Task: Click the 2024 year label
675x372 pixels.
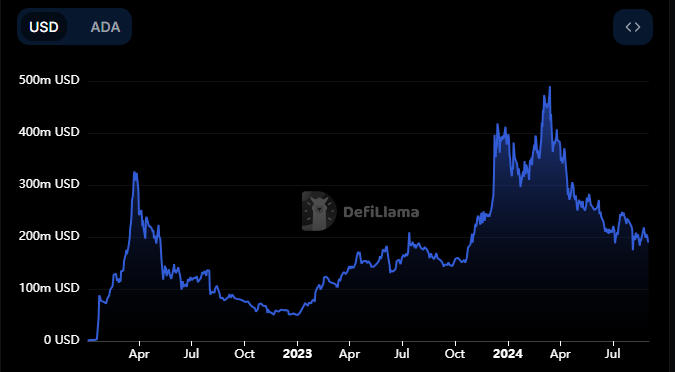Action: coord(508,354)
